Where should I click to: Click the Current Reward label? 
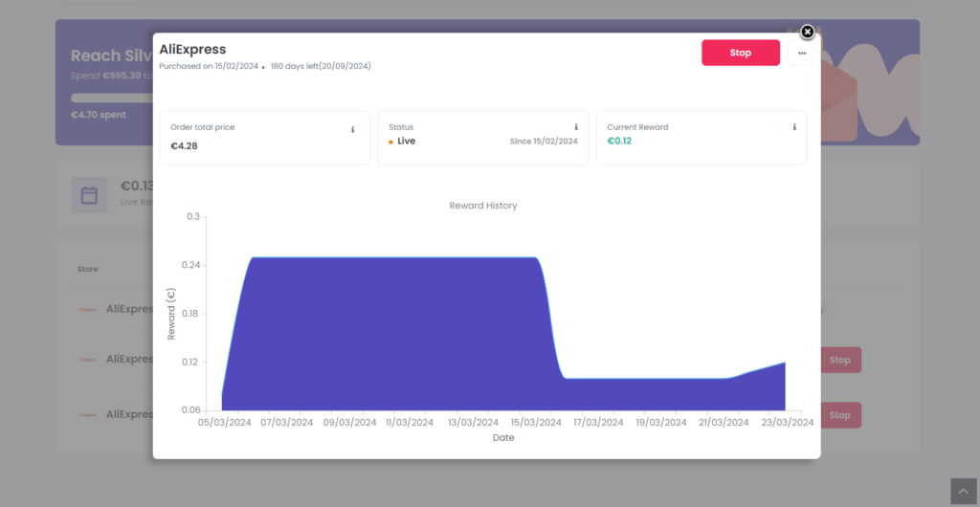637,127
